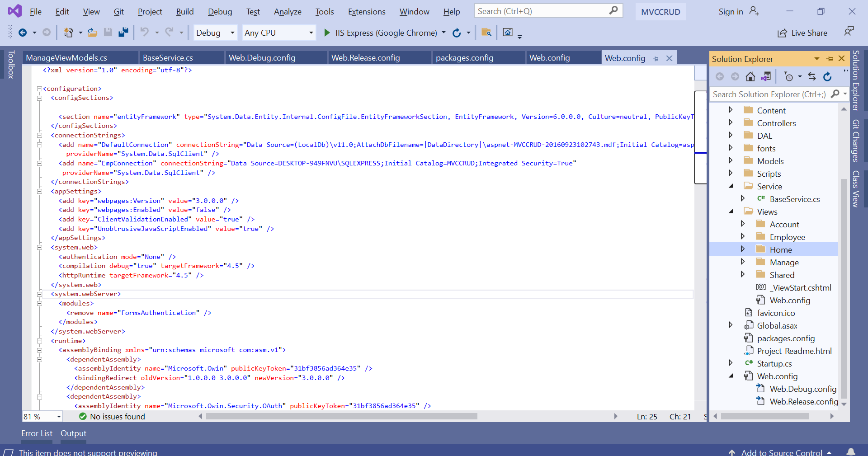
Task: Open the Debug configuration dropdown
Action: tap(232, 33)
